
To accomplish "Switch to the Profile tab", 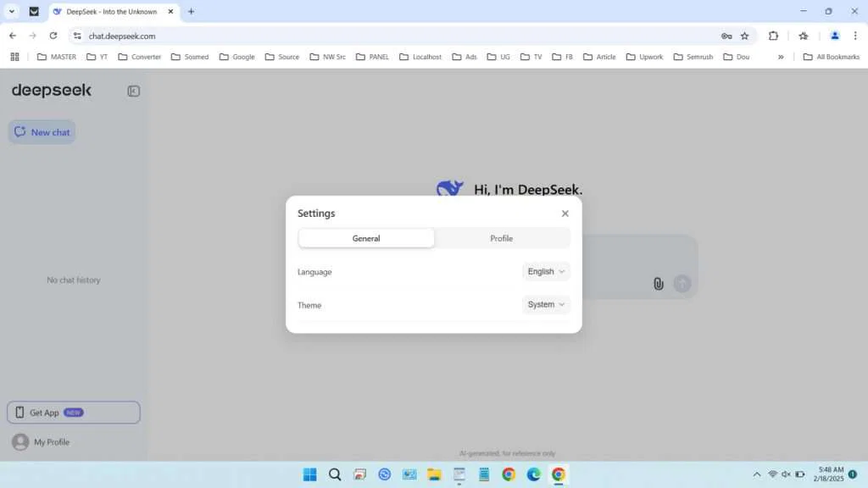I will point(501,238).
